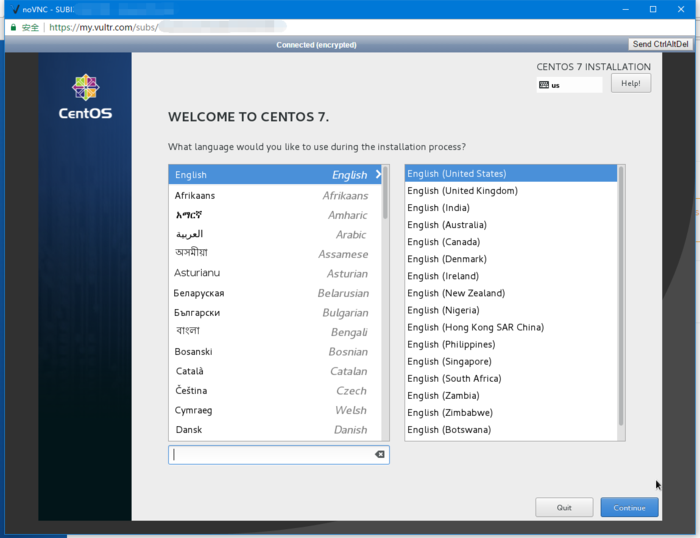The width and height of the screenshot is (700, 538).
Task: Minimize the noVNC browser window
Action: pyautogui.click(x=625, y=9)
